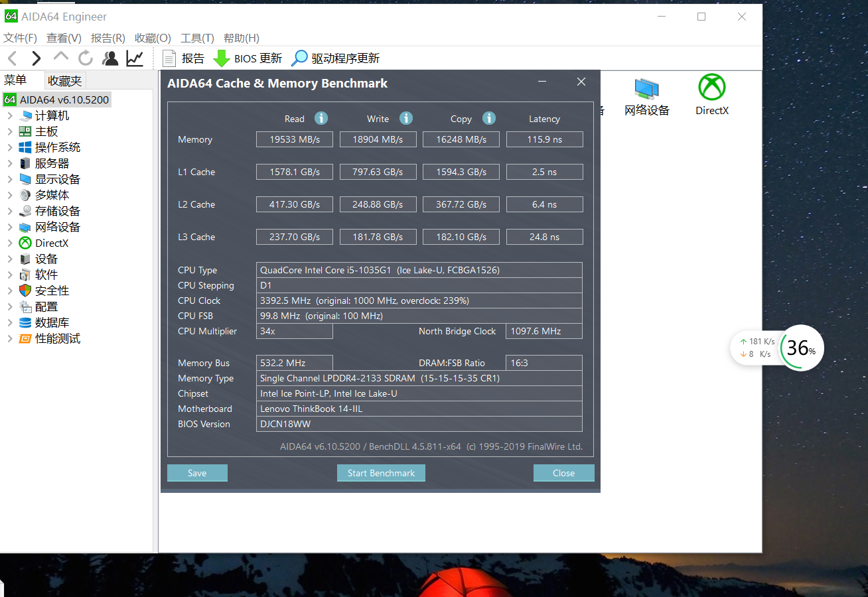Open the user manager person icon

(110, 58)
